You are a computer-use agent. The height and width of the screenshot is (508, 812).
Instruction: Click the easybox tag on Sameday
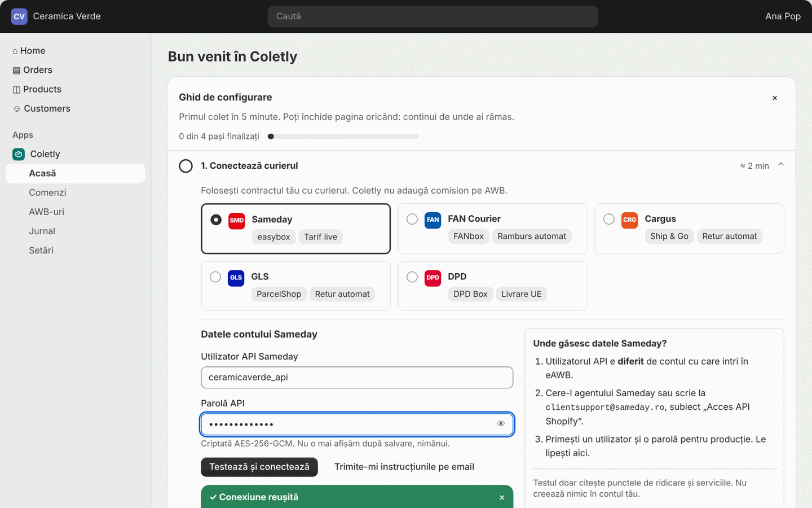(273, 237)
